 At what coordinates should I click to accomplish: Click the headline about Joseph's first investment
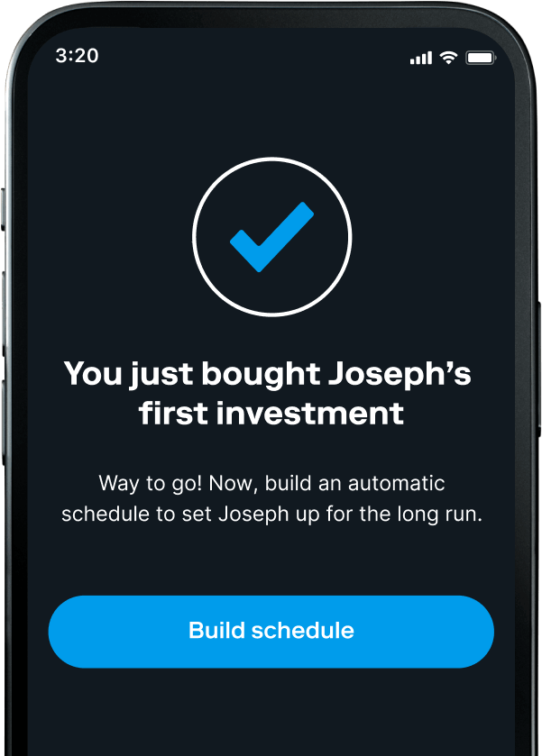tap(271, 393)
